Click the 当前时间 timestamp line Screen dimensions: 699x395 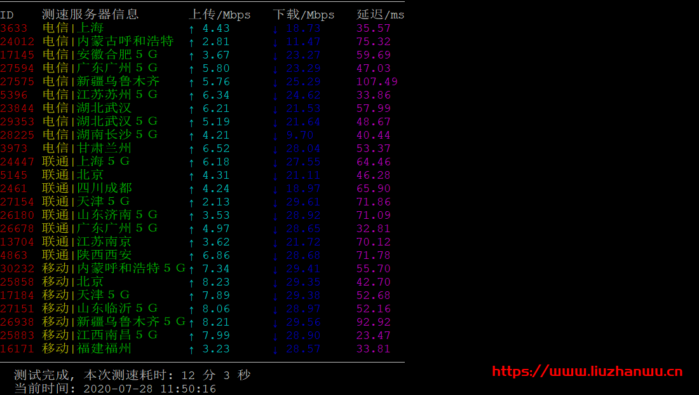click(x=115, y=388)
